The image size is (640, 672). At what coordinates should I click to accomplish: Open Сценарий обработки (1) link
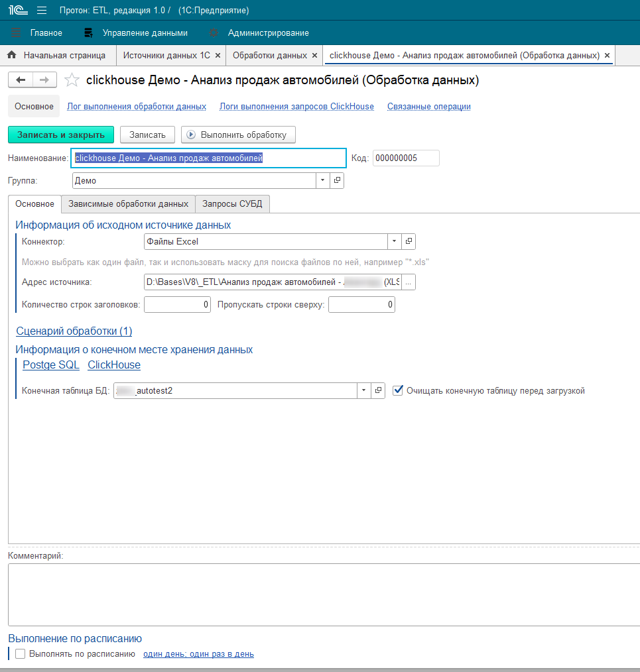pos(74,331)
